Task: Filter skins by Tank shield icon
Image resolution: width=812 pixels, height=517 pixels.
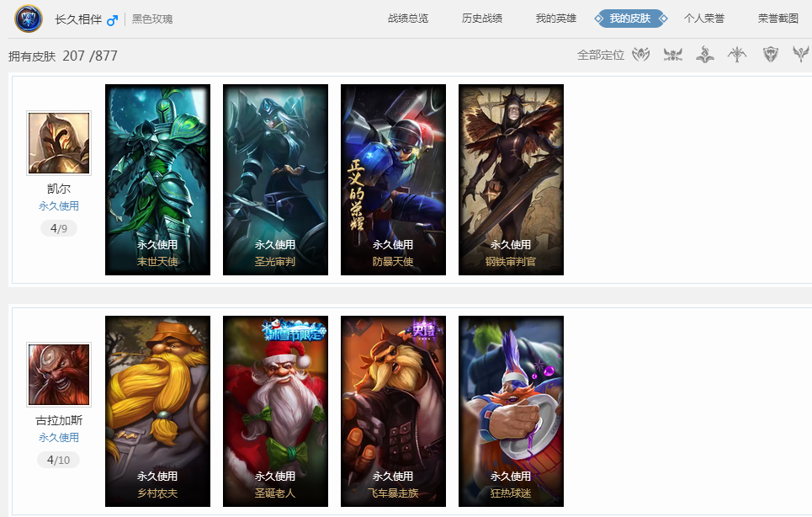Action: tap(771, 55)
